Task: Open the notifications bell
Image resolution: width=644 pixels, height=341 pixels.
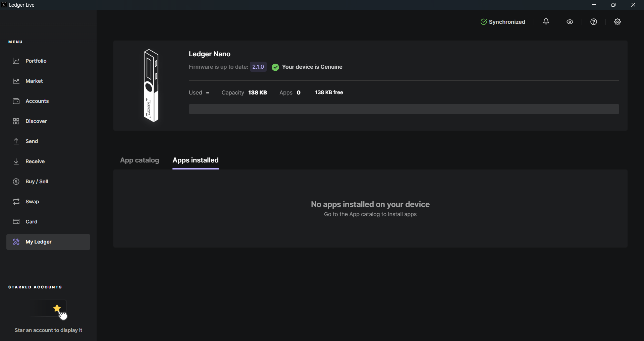Action: (546, 22)
